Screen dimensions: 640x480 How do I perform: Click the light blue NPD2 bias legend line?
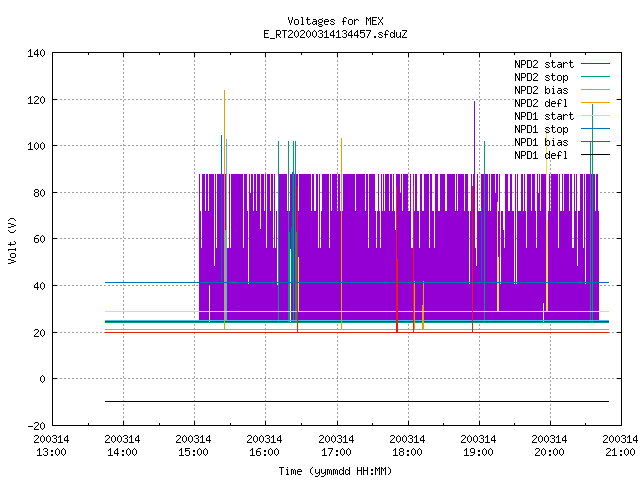point(596,89)
